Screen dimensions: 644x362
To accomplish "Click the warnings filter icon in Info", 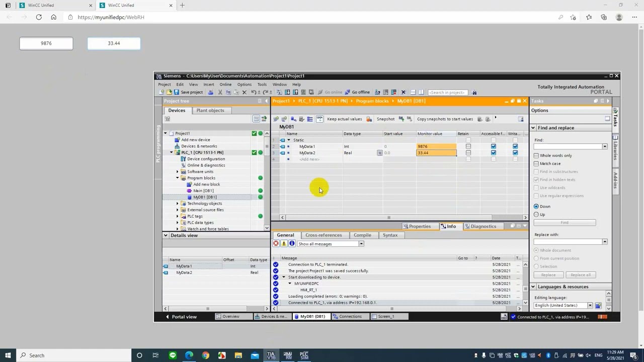I will (x=284, y=244).
